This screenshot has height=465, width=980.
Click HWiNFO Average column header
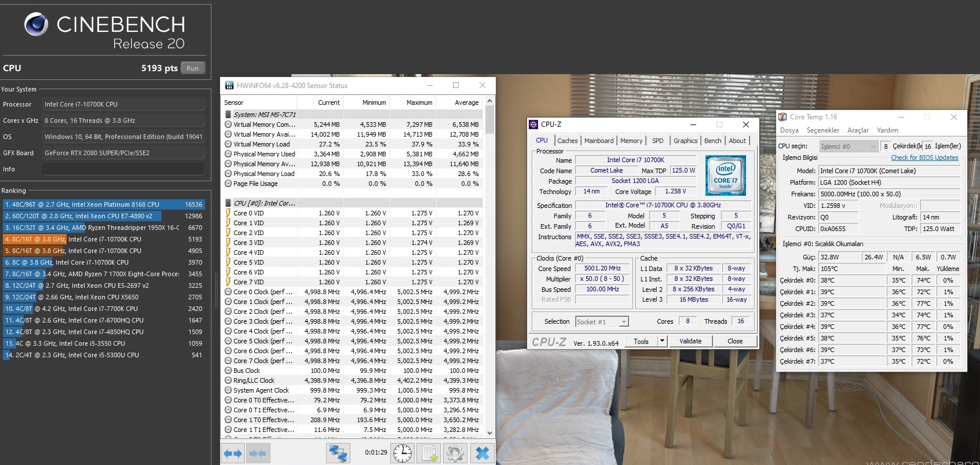459,102
